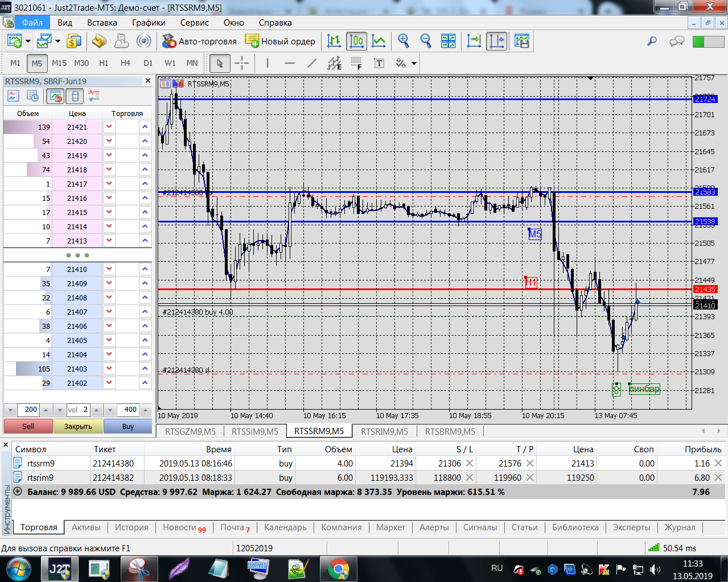This screenshot has height=582, width=728.
Task: Select the crosshair cursor tool
Action: pos(242,63)
